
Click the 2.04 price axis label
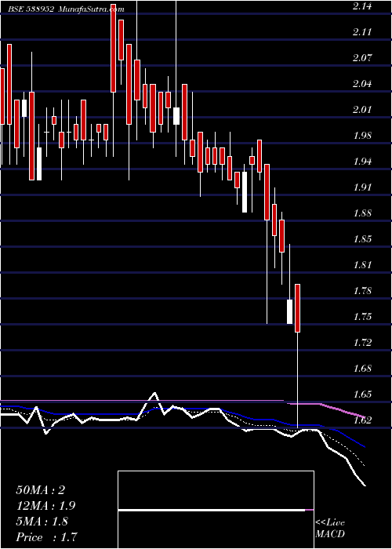click(x=362, y=84)
